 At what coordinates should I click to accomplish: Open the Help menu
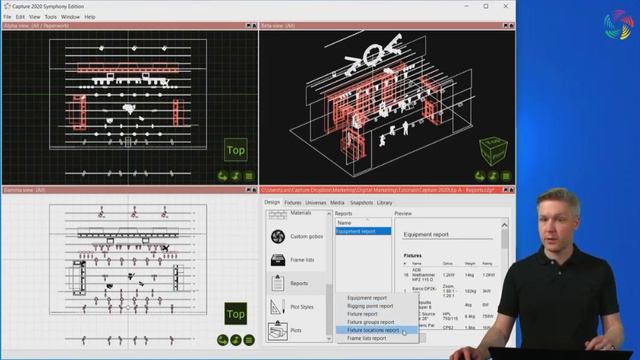coord(90,17)
